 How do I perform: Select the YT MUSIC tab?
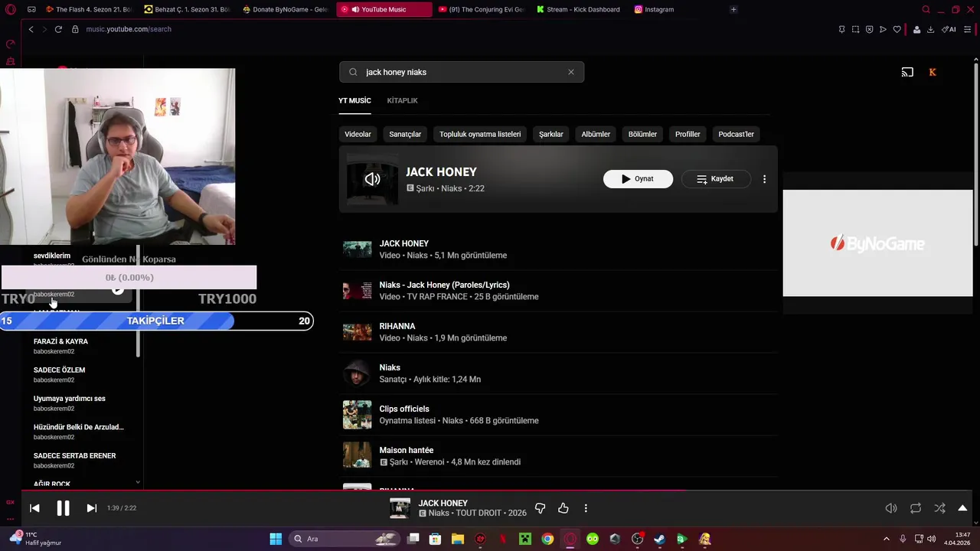tap(354, 100)
